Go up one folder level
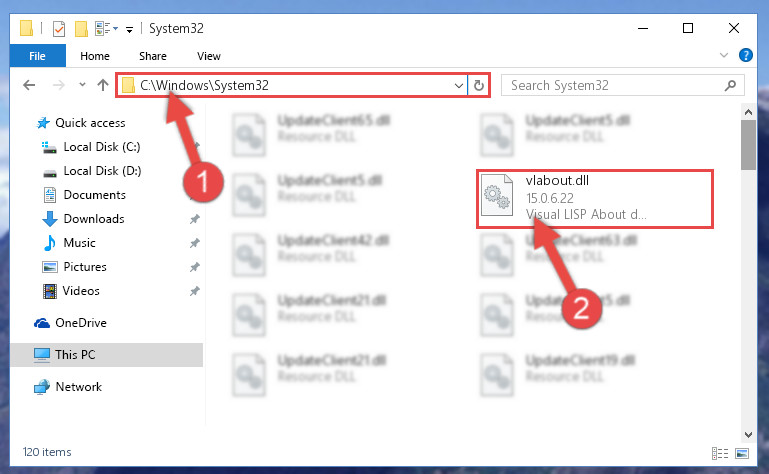769x474 pixels. coord(103,85)
